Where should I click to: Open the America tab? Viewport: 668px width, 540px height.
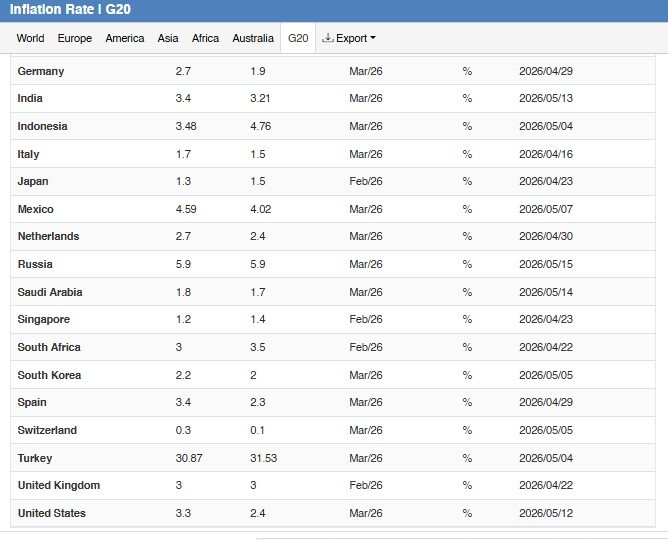(x=125, y=39)
